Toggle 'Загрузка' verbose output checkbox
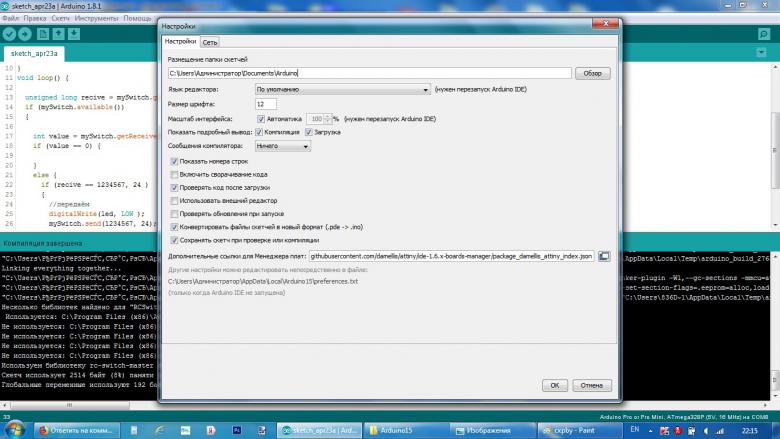This screenshot has width=780, height=439. 308,132
